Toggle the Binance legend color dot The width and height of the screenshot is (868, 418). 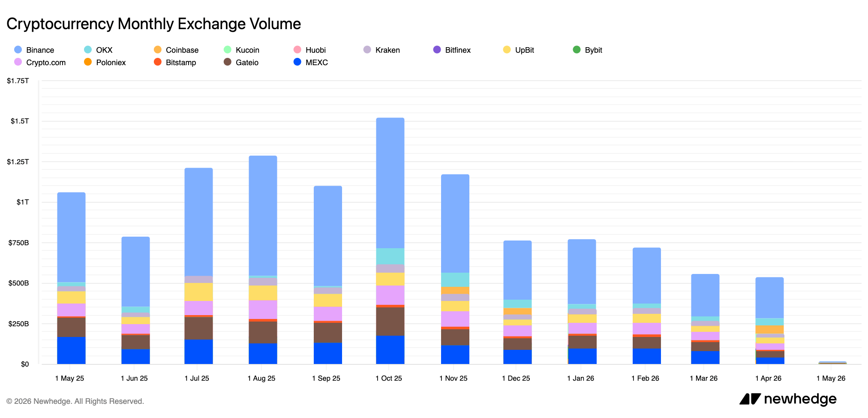(x=18, y=50)
